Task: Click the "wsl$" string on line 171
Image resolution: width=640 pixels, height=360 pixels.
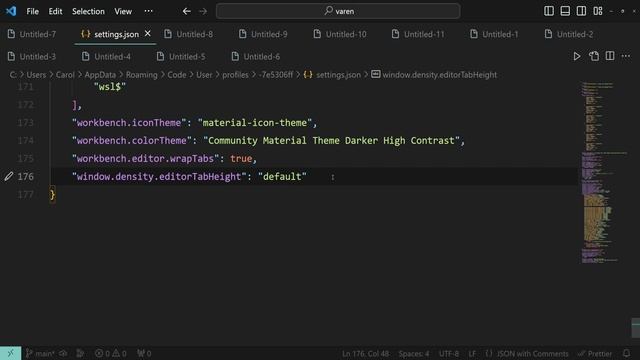Action: [110, 87]
